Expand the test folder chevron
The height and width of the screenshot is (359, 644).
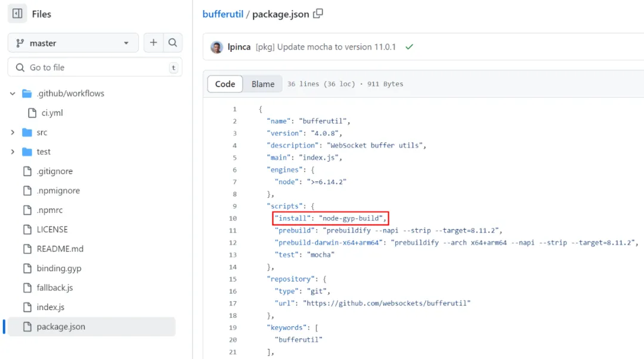click(x=13, y=151)
